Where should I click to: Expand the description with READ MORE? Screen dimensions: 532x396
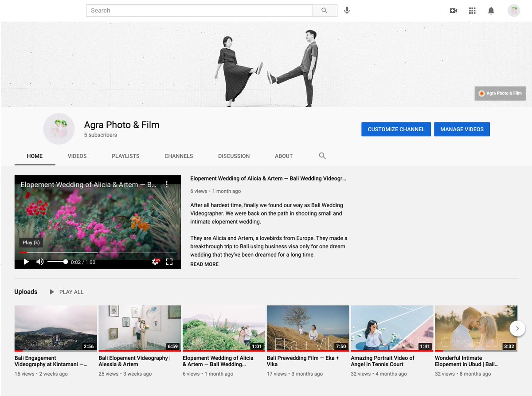[204, 264]
